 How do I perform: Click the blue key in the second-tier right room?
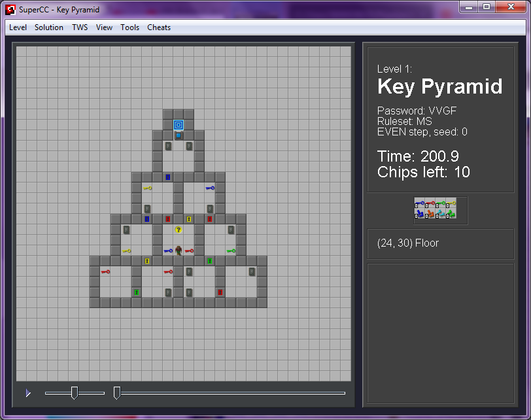(210, 188)
